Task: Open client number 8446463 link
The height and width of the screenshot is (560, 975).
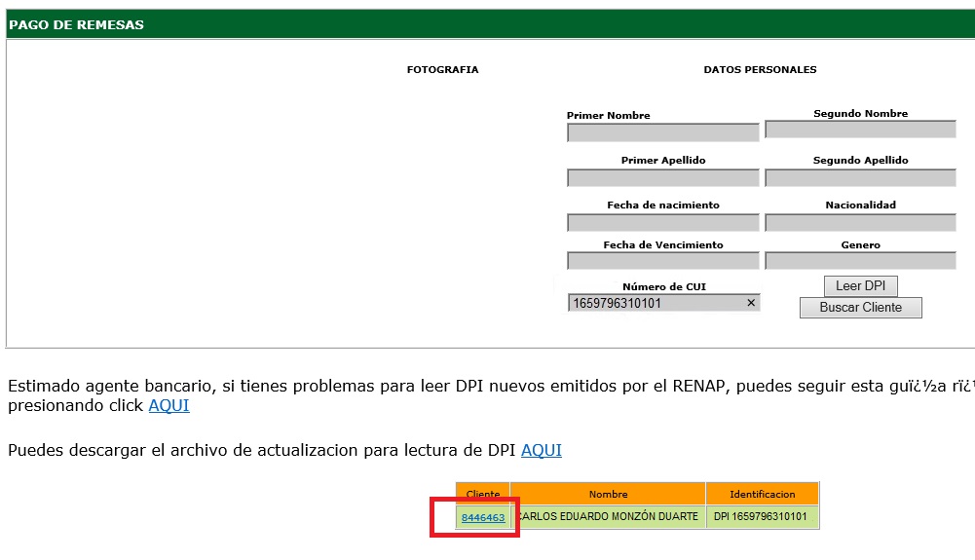Action: coord(483,518)
